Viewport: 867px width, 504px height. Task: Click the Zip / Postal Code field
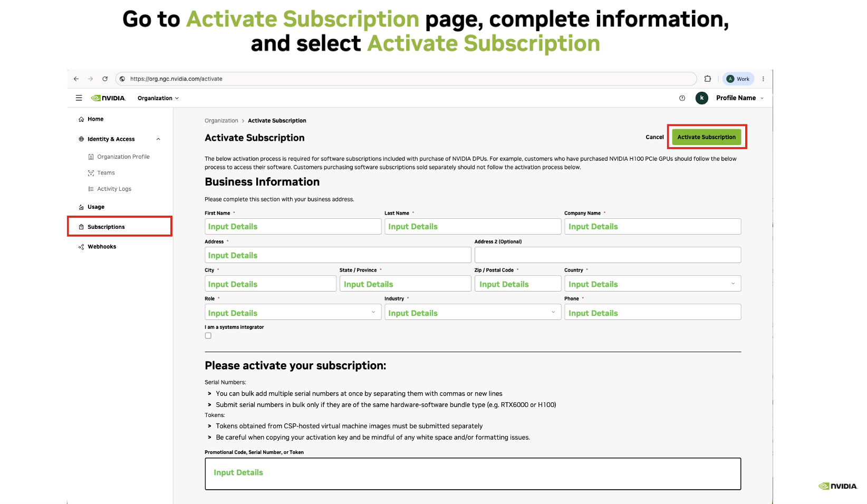point(518,284)
